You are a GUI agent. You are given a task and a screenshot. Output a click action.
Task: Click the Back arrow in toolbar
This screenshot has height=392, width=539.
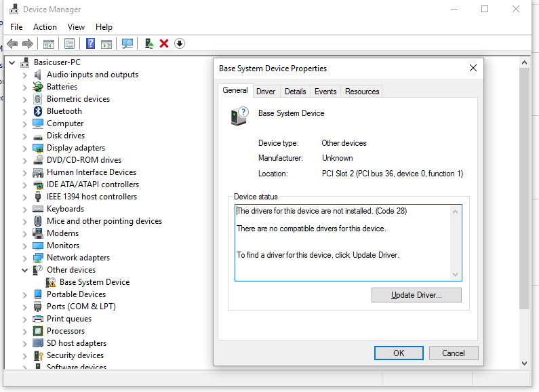(x=12, y=43)
